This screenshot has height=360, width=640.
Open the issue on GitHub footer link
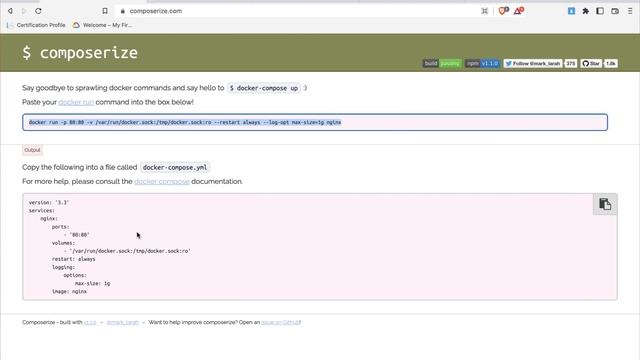point(280,322)
